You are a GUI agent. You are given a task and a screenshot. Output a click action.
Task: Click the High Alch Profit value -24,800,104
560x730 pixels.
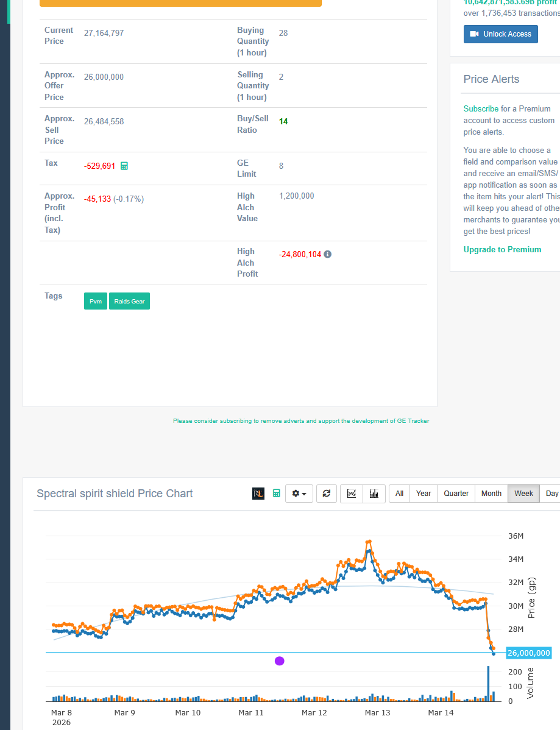coord(300,254)
